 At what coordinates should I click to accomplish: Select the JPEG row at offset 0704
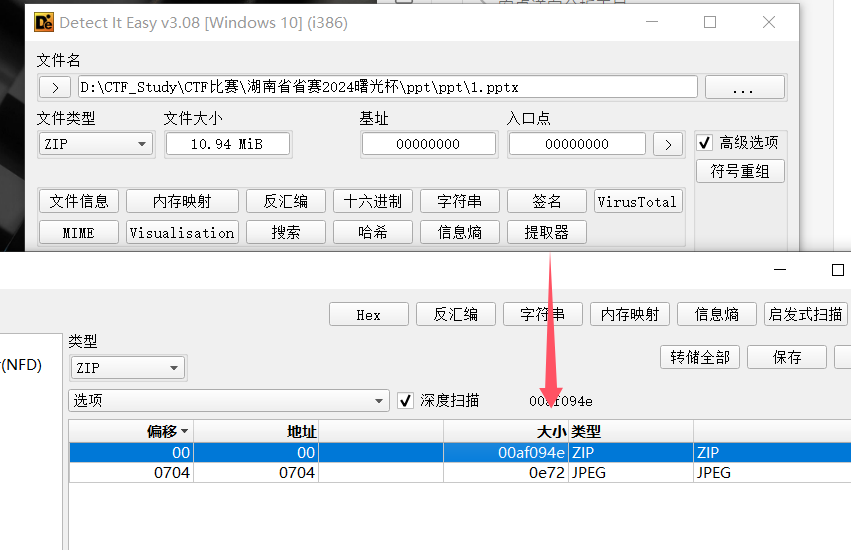[x=460, y=472]
